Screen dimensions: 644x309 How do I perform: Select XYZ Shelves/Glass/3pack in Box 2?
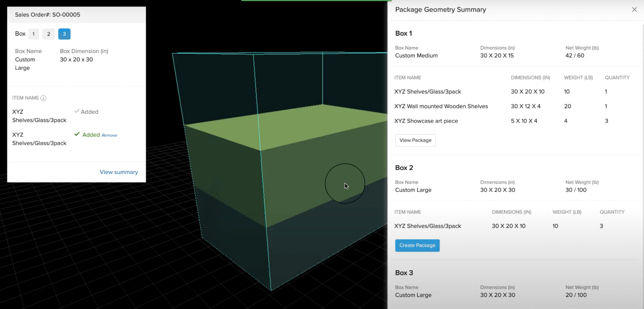(428, 226)
